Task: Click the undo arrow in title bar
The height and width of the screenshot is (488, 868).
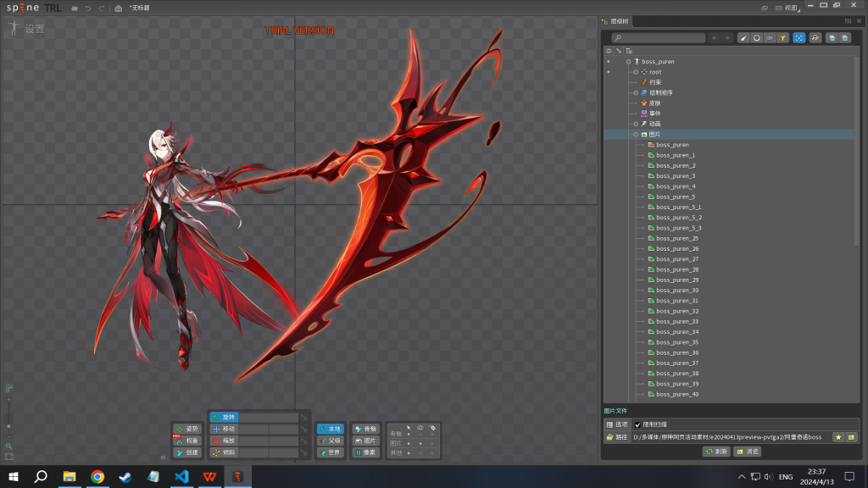Action: [88, 8]
